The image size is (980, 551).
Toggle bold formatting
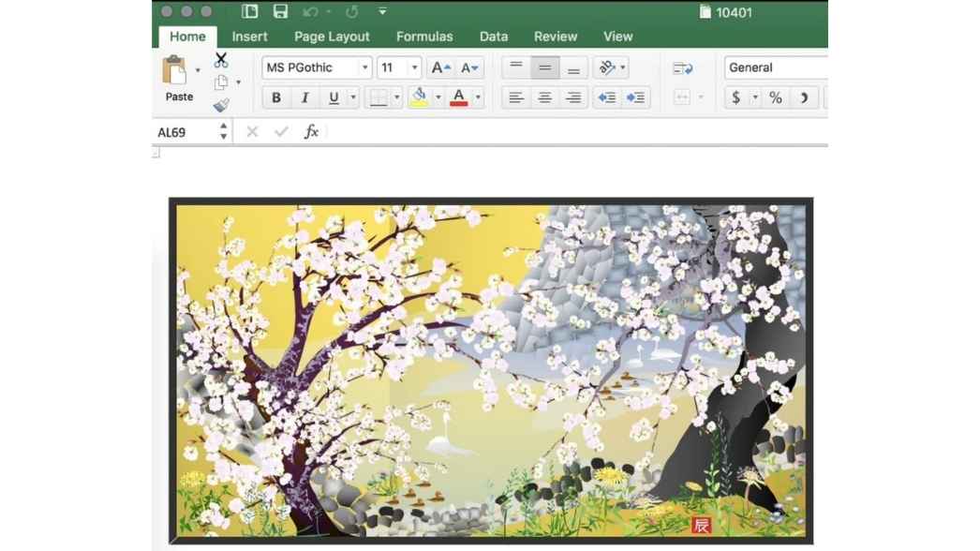coord(275,97)
